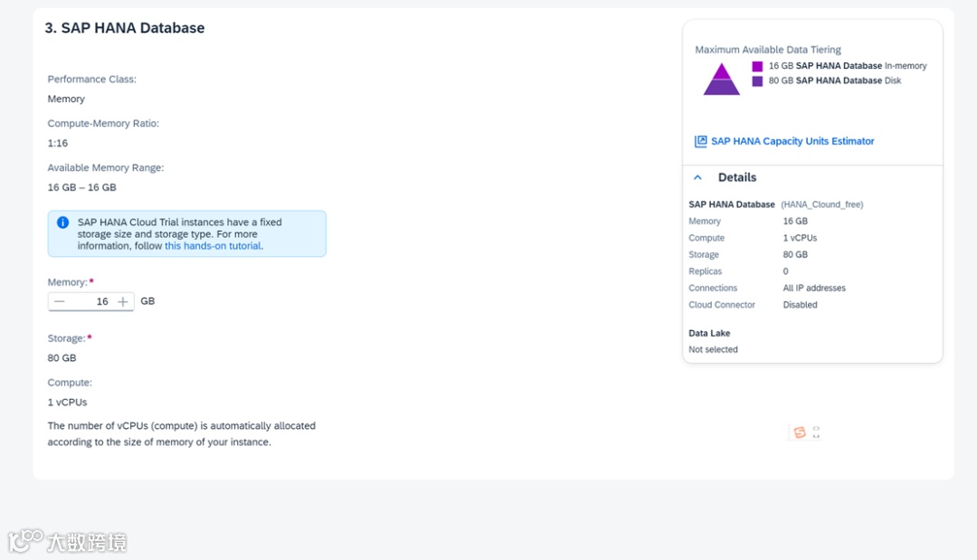
Task: Click '16 GB – 16 GB' memory range value
Action: tap(81, 187)
